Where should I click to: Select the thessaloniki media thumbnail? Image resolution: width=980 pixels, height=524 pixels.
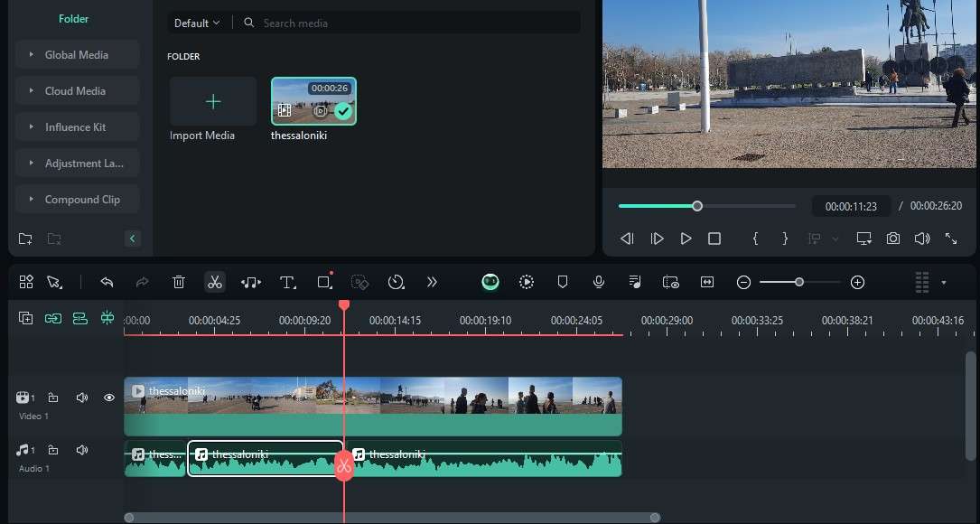click(x=313, y=101)
